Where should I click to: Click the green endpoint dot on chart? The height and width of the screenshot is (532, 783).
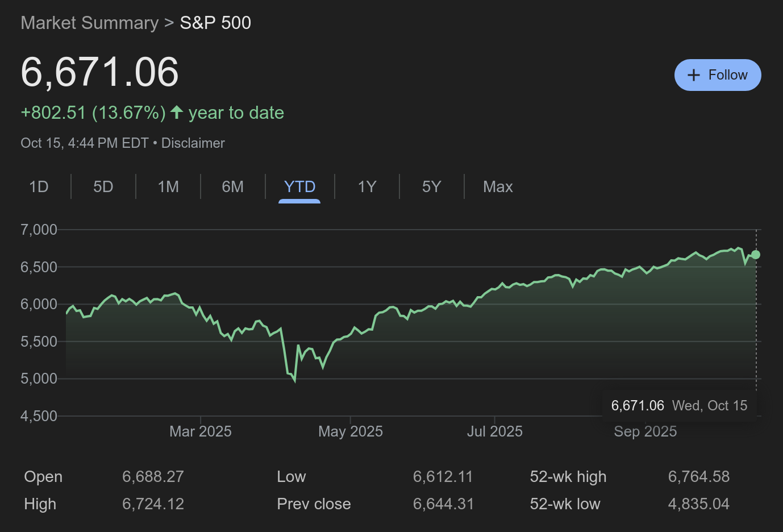(756, 255)
